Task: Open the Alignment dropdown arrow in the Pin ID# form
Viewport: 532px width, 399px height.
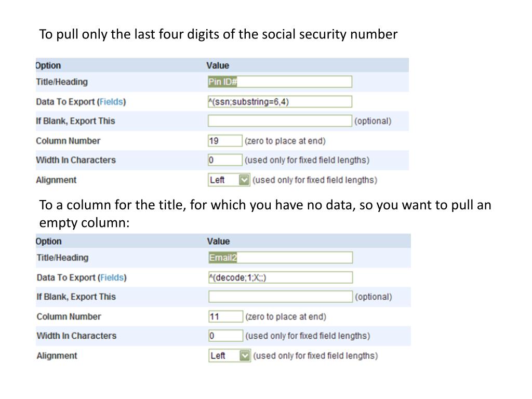Action: [244, 180]
